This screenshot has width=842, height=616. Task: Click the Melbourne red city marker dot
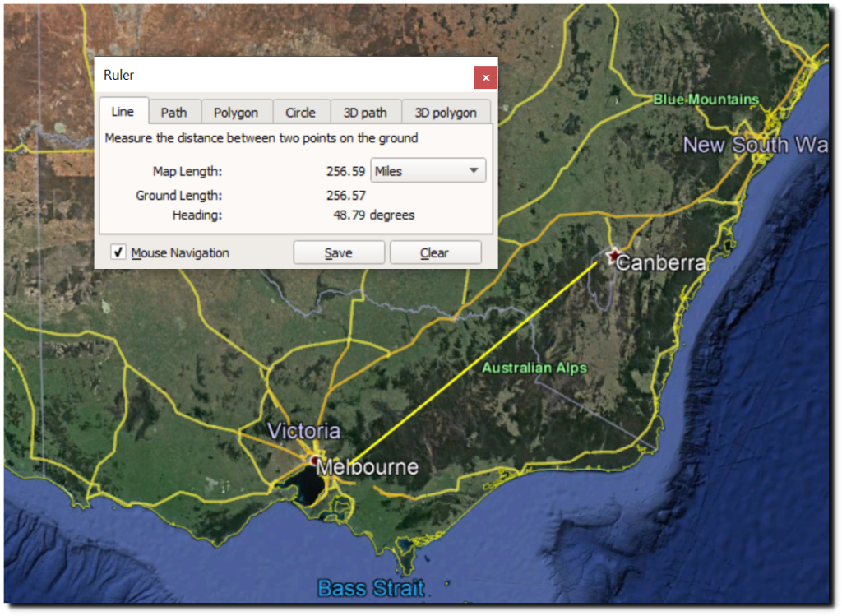(x=314, y=458)
